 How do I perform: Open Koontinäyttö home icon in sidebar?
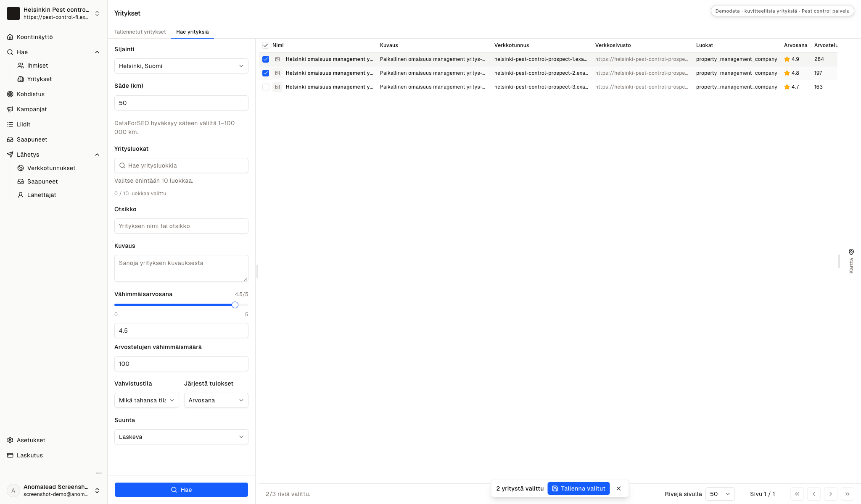coord(10,37)
